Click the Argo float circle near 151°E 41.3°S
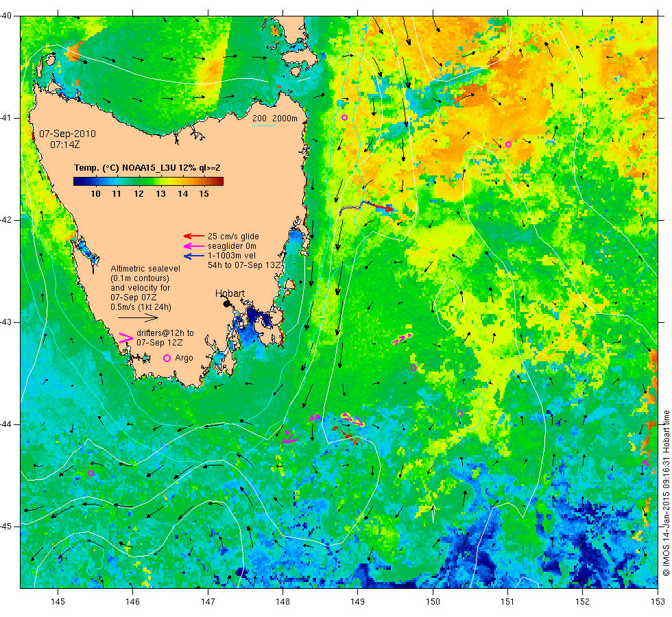The height and width of the screenshot is (617, 672). coord(508,145)
